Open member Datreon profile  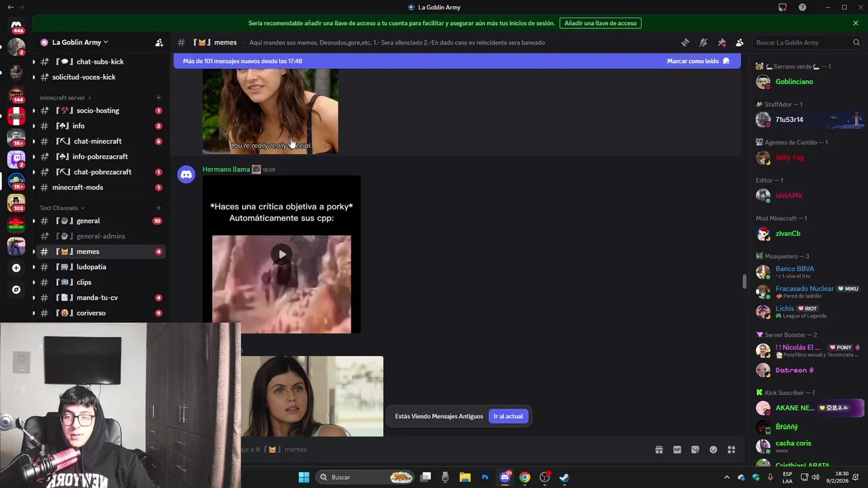click(x=808, y=370)
